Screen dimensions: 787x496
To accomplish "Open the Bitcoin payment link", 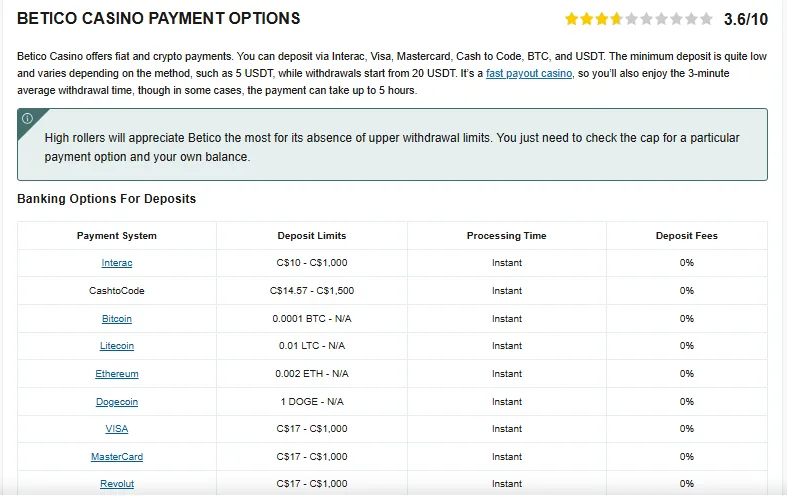I will 117,319.
